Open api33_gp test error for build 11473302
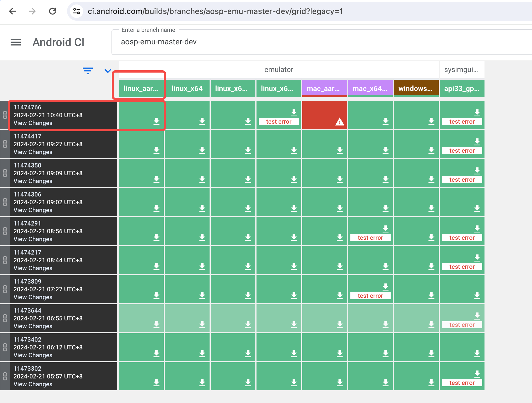This screenshot has height=403, width=532. pos(462,383)
